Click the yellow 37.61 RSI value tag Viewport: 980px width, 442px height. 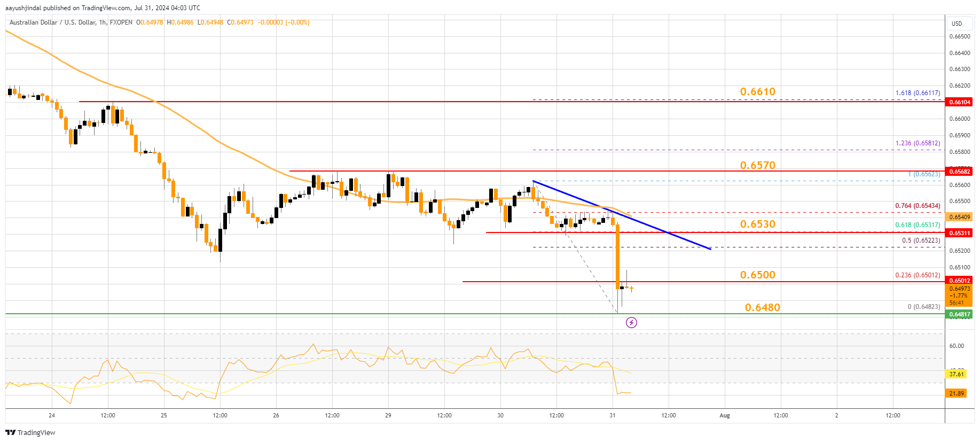(x=957, y=374)
